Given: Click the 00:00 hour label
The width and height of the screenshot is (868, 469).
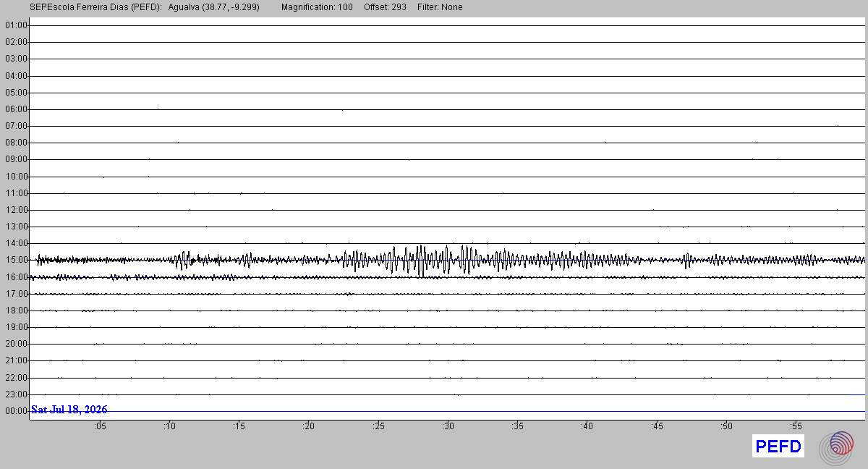Looking at the screenshot, I should 16,411.
